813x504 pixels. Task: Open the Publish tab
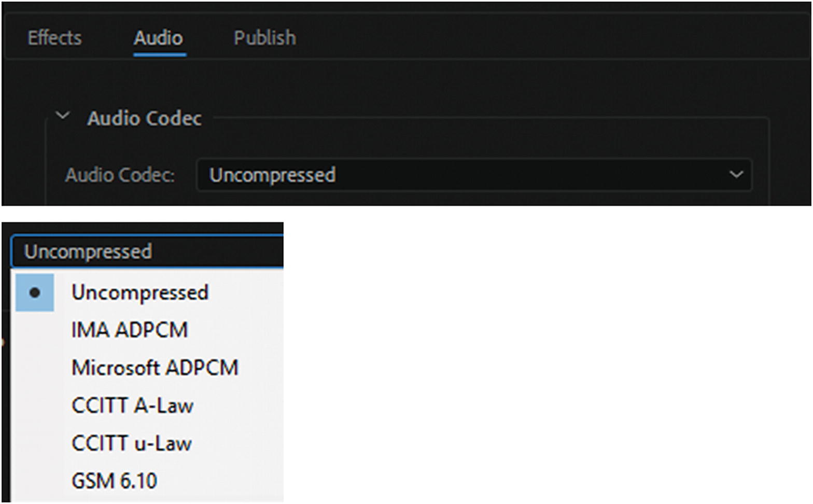(x=264, y=38)
